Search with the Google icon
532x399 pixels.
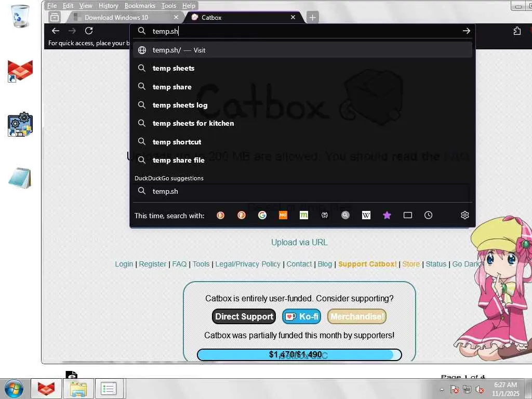click(262, 215)
